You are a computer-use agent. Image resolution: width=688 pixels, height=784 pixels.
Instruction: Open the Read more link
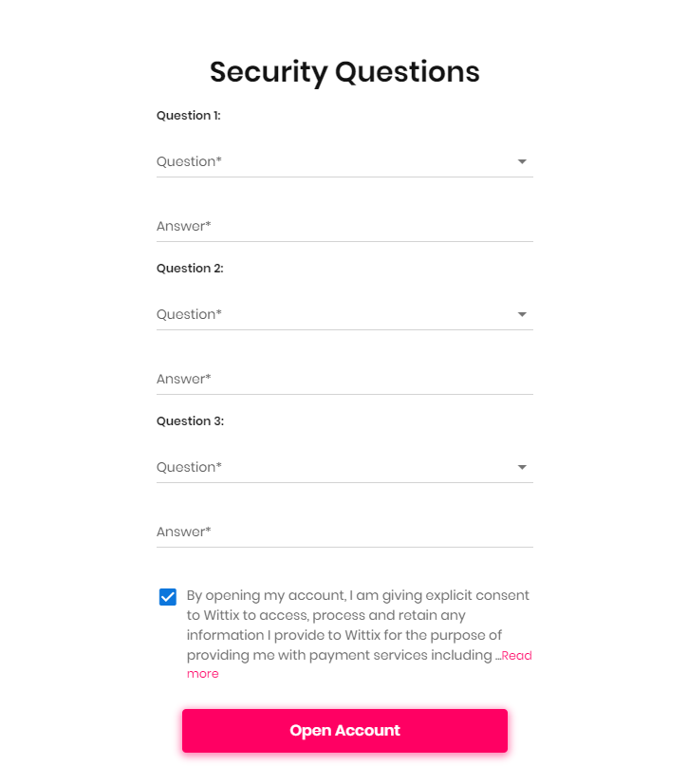coord(516,656)
